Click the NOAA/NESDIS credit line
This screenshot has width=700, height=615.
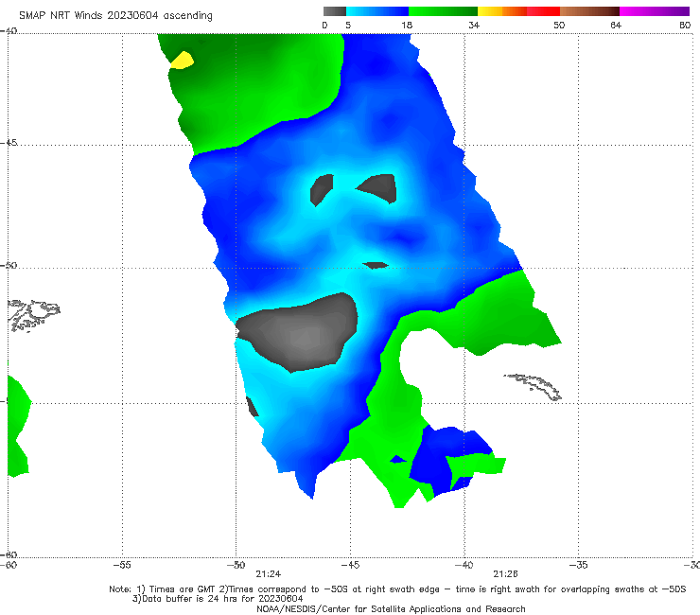click(x=391, y=608)
